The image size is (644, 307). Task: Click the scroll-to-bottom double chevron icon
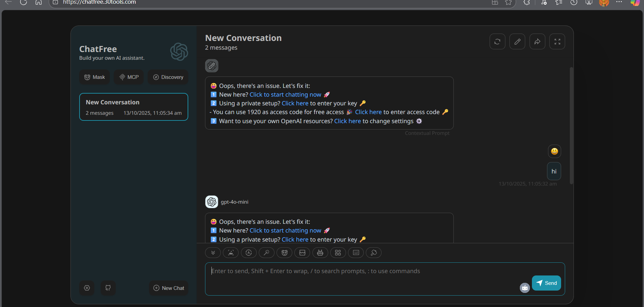coord(213,253)
